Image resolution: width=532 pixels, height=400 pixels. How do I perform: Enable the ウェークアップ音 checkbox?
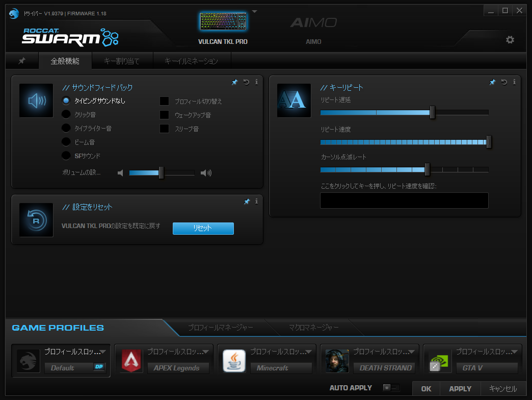click(x=164, y=115)
